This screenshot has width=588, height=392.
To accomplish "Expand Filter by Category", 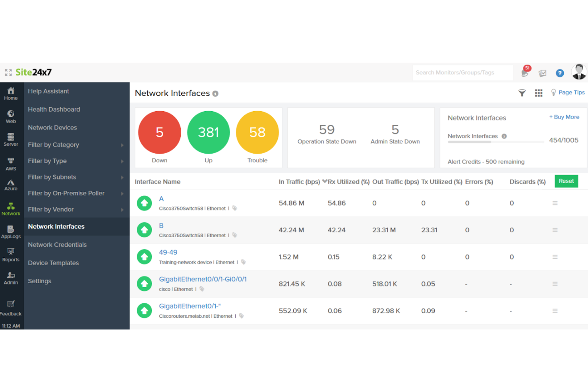I will (54, 145).
